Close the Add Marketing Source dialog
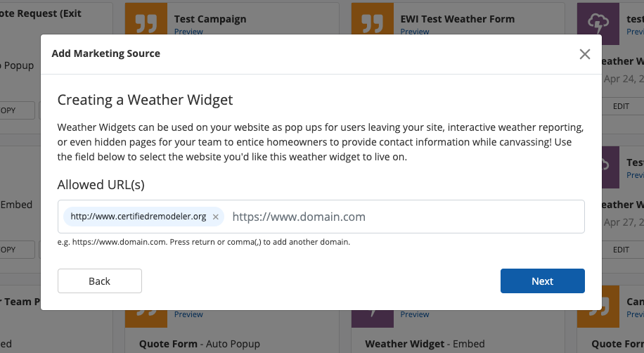Viewport: 644px width, 353px height. 584,54
